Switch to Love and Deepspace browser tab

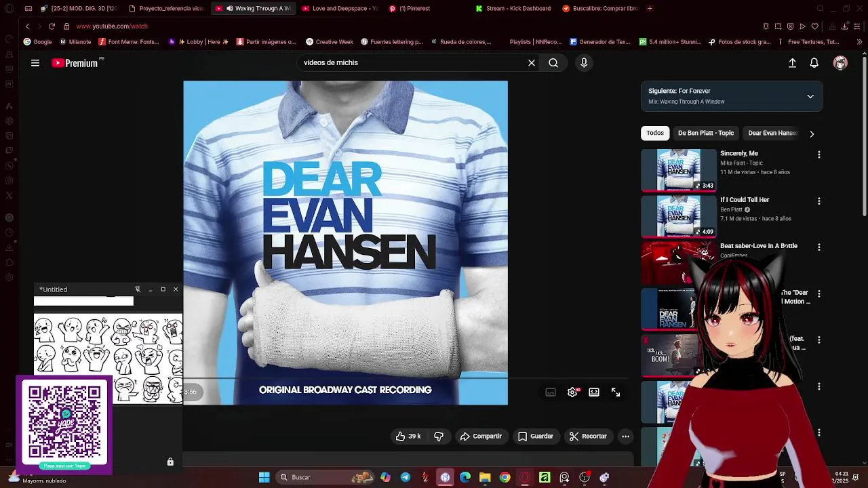[339, 9]
